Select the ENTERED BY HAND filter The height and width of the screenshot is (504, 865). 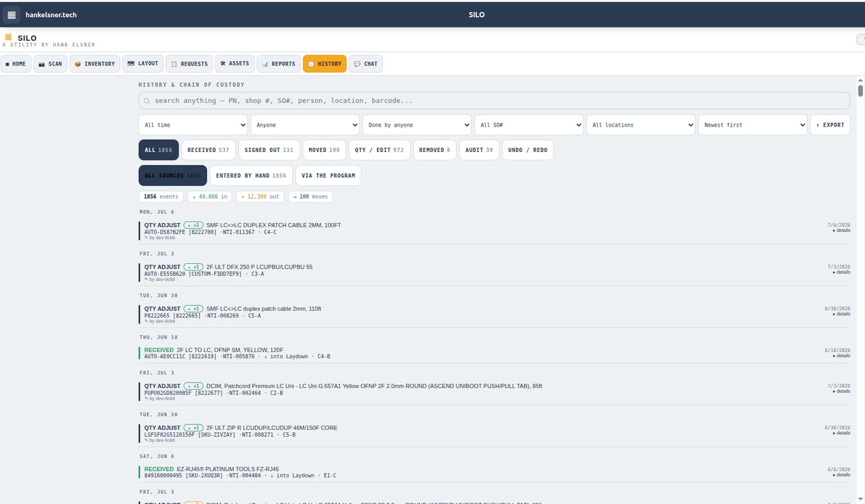pos(251,175)
